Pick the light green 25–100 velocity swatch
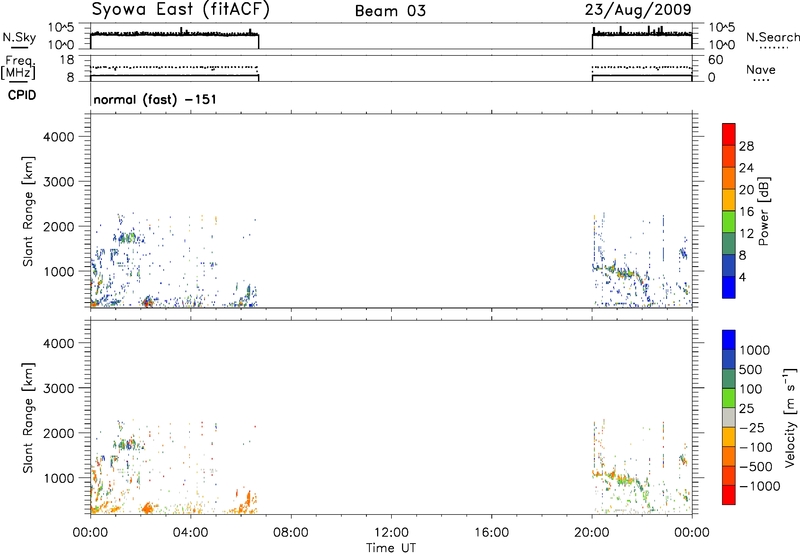The width and height of the screenshot is (800, 554). [x=729, y=398]
